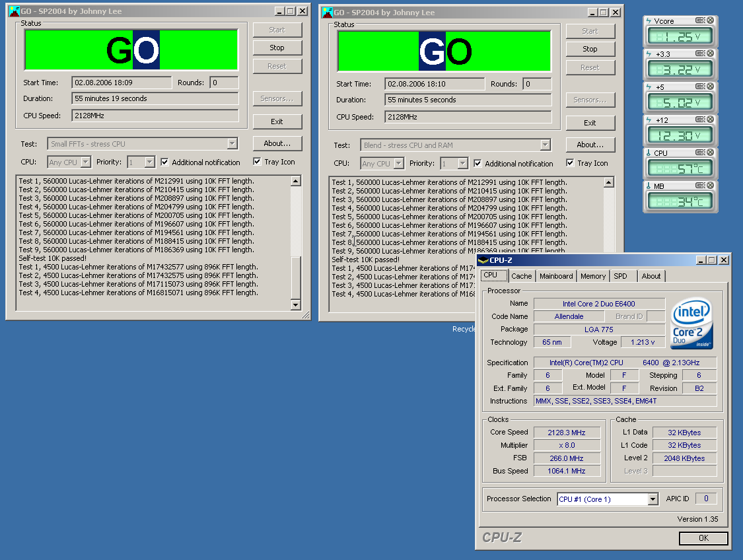Close the MB temperature gadget

point(710,186)
